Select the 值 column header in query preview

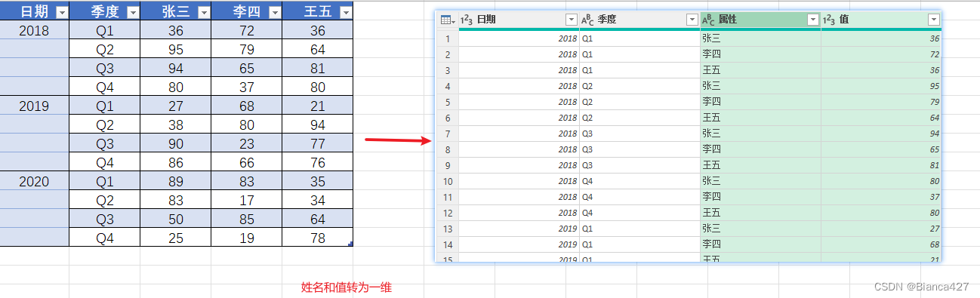(x=881, y=20)
